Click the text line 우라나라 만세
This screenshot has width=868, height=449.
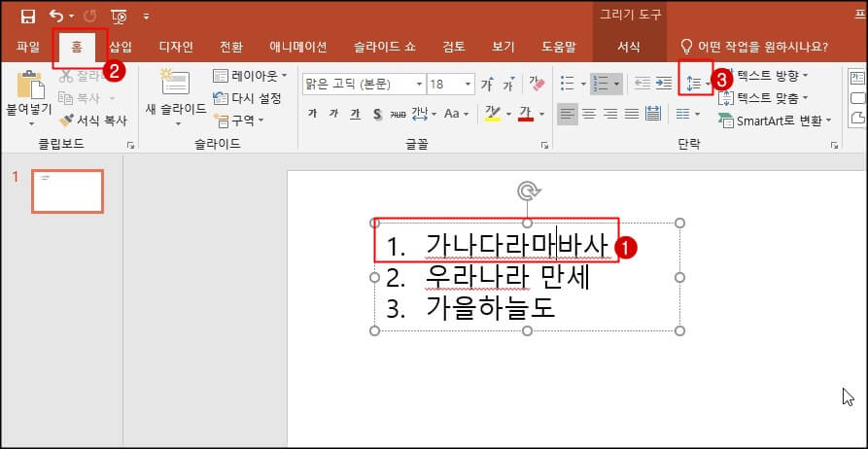tap(507, 278)
